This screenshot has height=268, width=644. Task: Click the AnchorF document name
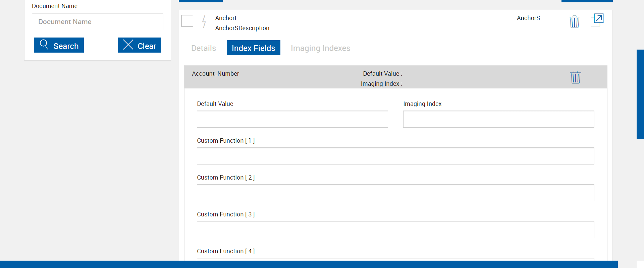tap(226, 18)
